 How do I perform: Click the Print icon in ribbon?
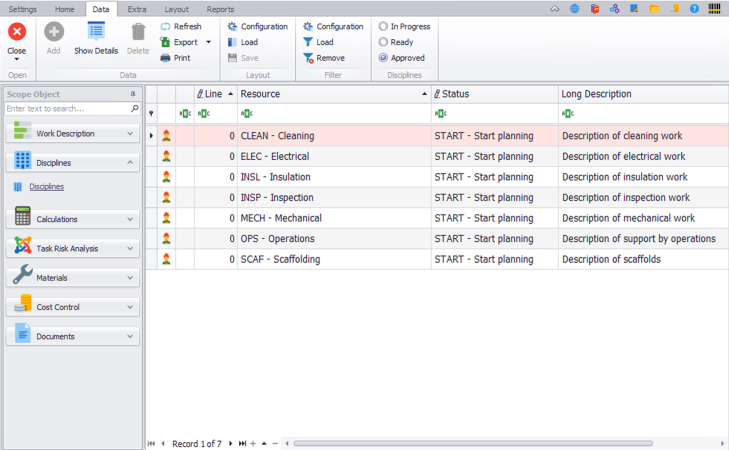[165, 58]
